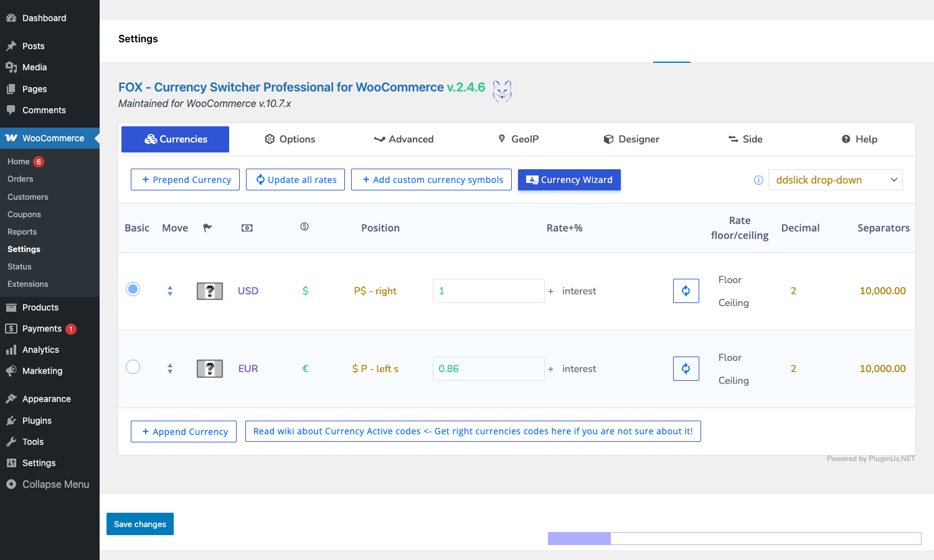
Task: Click the EUR row move arrows handle
Action: (x=170, y=368)
